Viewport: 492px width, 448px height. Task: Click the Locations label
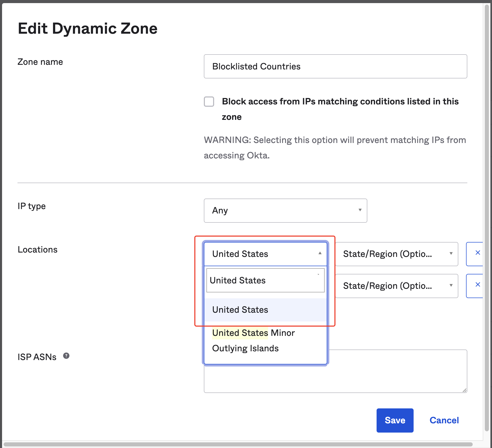38,250
